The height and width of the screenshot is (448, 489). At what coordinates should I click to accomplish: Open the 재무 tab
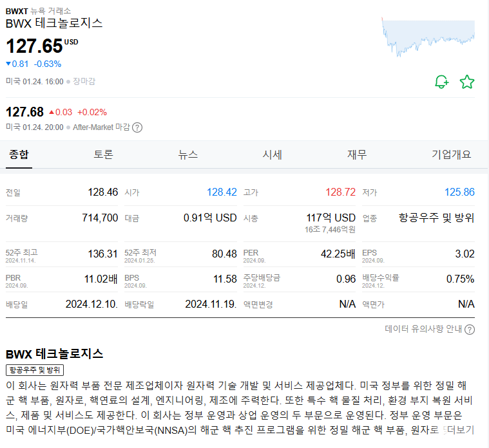(357, 154)
